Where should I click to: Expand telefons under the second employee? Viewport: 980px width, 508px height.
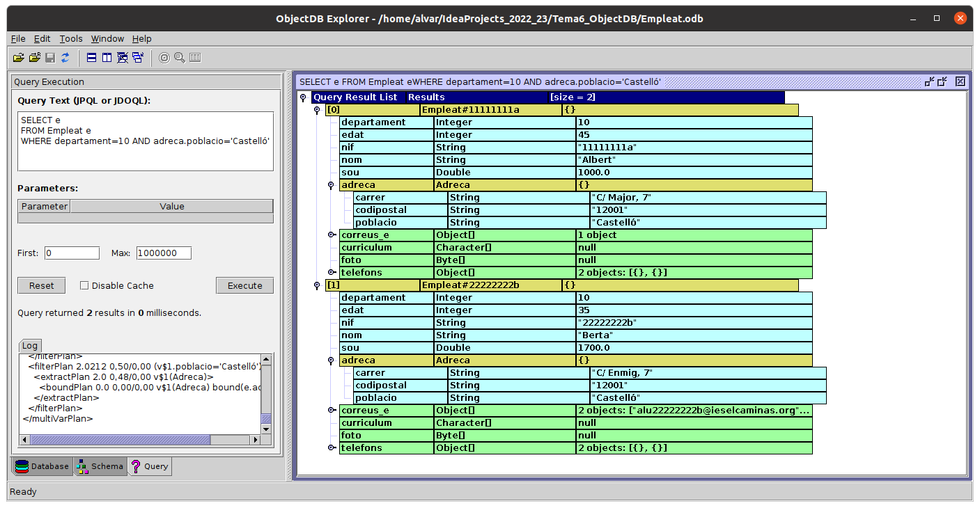pyautogui.click(x=331, y=448)
